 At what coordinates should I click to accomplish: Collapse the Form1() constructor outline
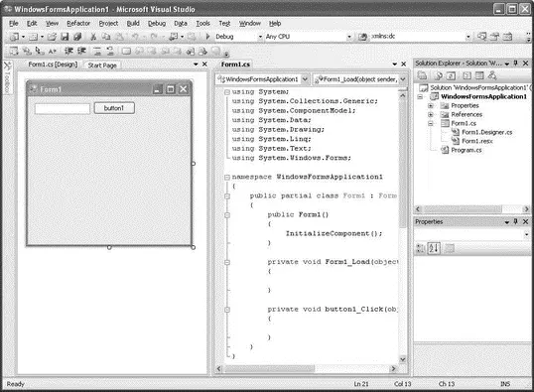[x=227, y=215]
